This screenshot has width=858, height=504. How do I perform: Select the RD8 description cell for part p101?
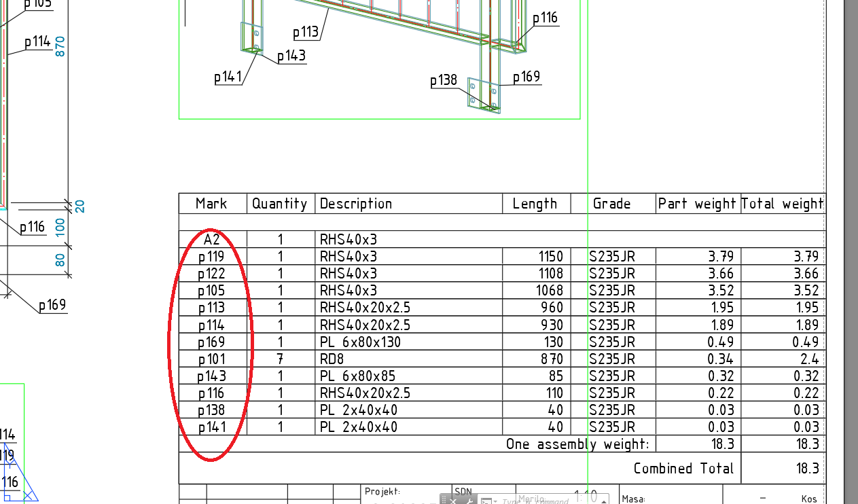(x=333, y=359)
